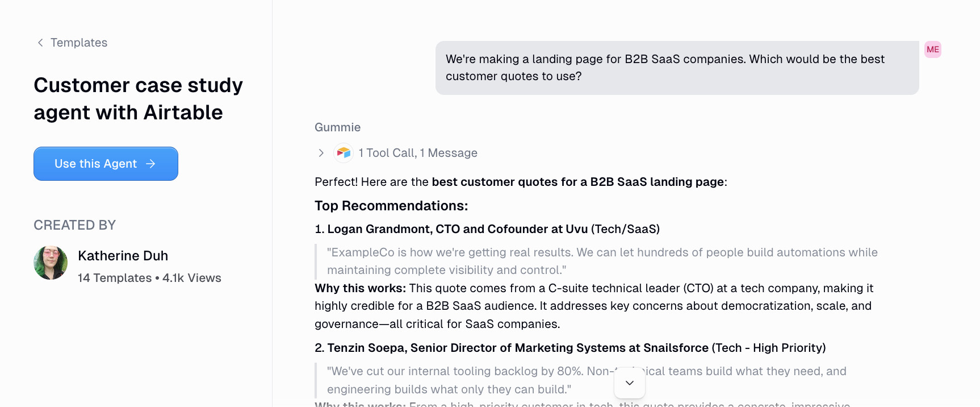Reveal more content using the floating chevron button
Screen dimensions: 980x407
(x=629, y=383)
